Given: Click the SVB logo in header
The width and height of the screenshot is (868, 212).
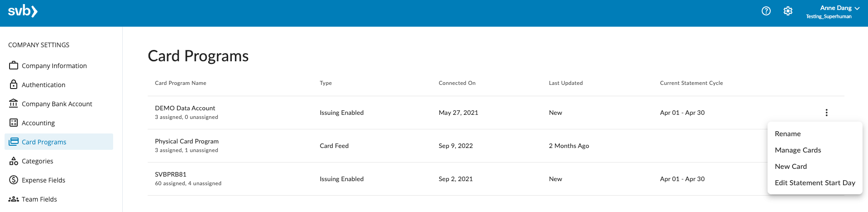Looking at the screenshot, I should pyautogui.click(x=23, y=11).
